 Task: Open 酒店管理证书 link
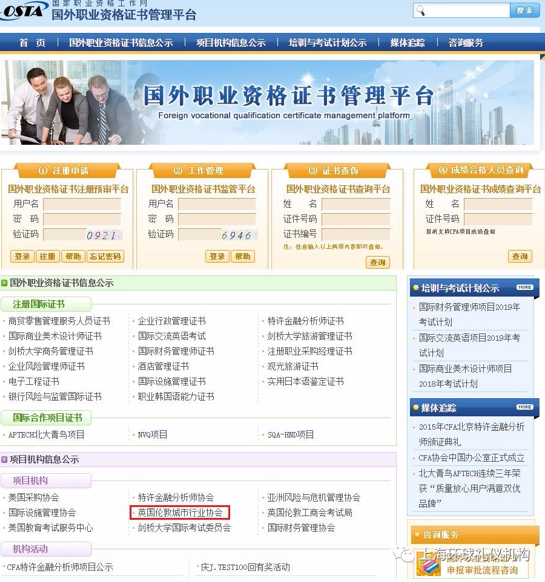[x=163, y=366]
